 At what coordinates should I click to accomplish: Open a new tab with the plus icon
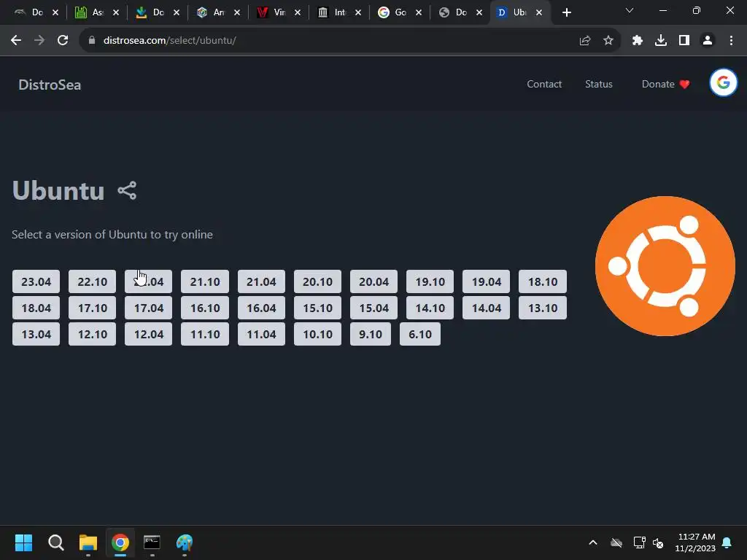coord(566,13)
